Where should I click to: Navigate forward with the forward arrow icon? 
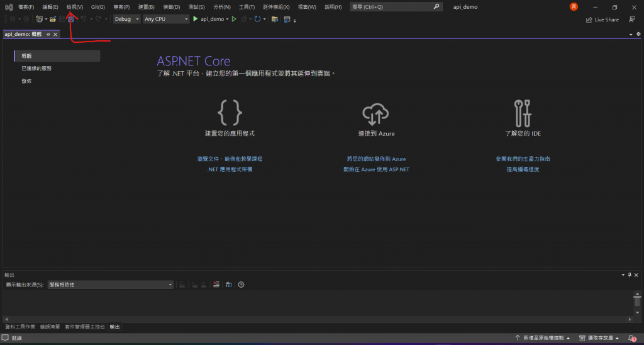click(x=26, y=19)
